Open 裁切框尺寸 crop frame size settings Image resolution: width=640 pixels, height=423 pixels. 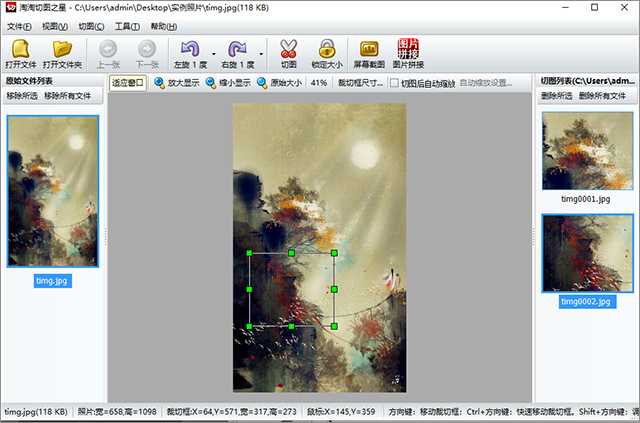[x=360, y=83]
